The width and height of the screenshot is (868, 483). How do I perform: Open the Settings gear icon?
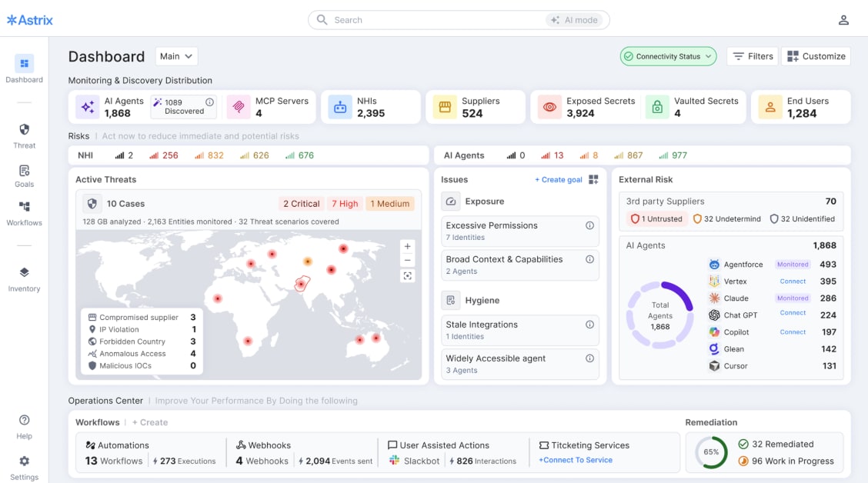click(25, 461)
